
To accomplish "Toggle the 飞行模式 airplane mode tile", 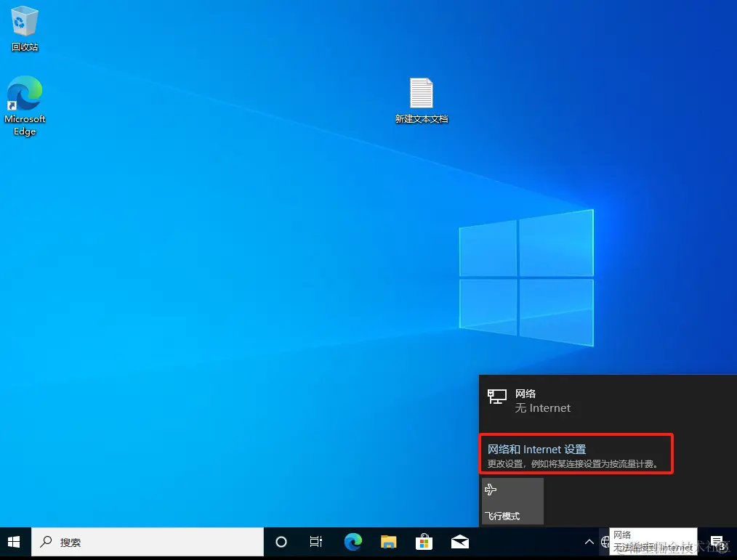I will pos(512,501).
